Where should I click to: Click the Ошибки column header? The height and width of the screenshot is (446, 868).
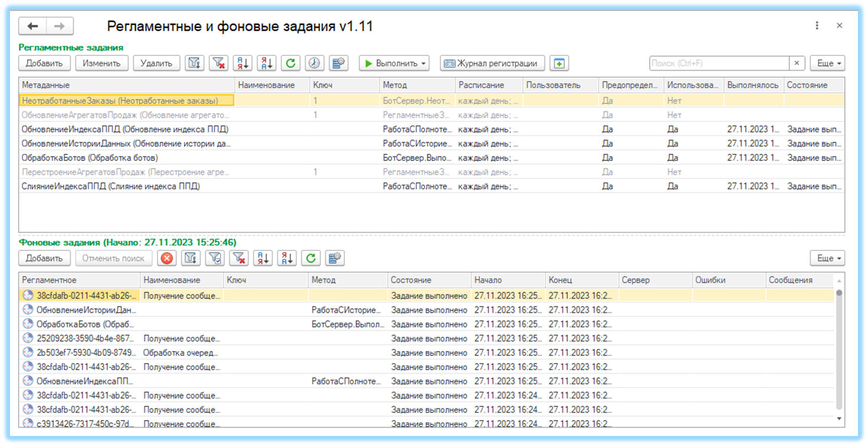pos(728,280)
